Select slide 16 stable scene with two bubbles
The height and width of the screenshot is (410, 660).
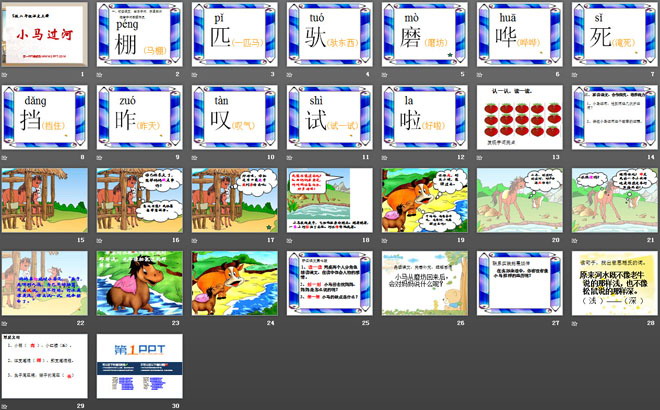pyautogui.click(x=140, y=200)
